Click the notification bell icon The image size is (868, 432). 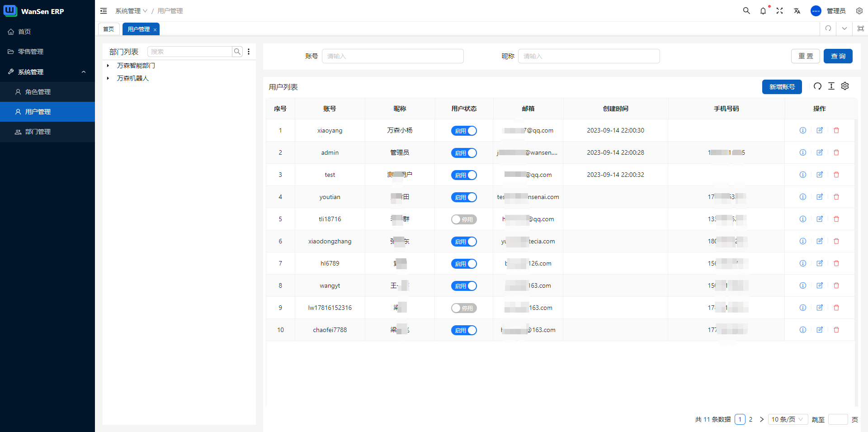[x=763, y=11]
